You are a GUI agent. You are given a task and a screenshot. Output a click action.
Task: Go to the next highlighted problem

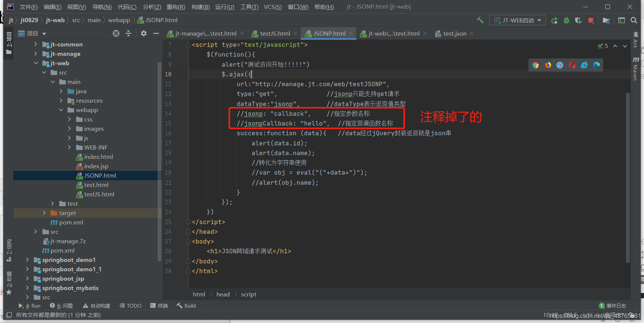625,46
